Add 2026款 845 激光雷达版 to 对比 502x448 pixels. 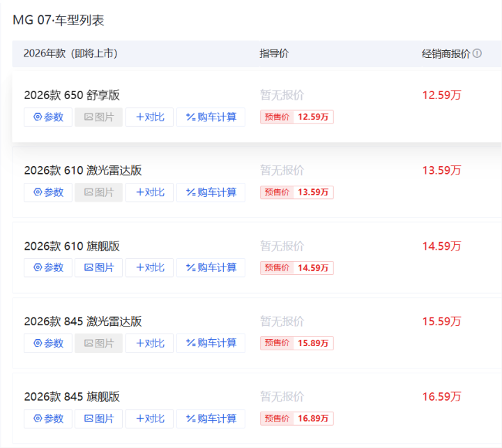[149, 343]
